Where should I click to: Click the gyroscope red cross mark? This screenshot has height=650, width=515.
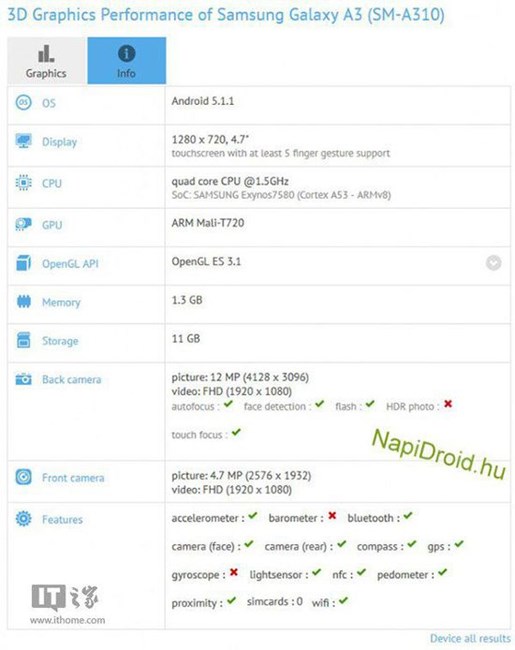[x=234, y=572]
